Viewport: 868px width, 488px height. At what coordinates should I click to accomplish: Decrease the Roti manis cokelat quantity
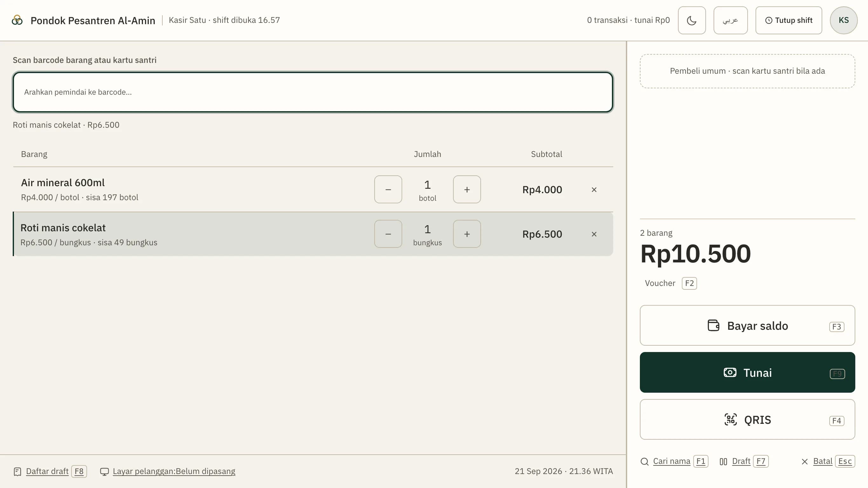[388, 234]
